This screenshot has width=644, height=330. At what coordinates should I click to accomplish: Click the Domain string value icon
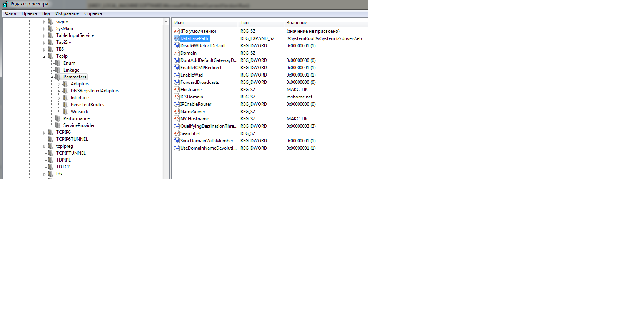click(177, 53)
